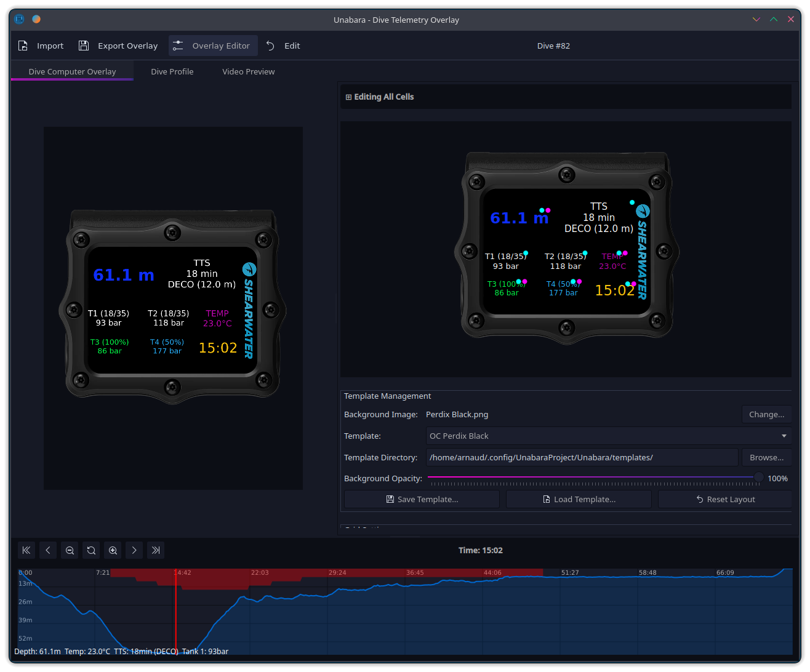Switch to the Dive Computer Overlay tab

click(72, 71)
